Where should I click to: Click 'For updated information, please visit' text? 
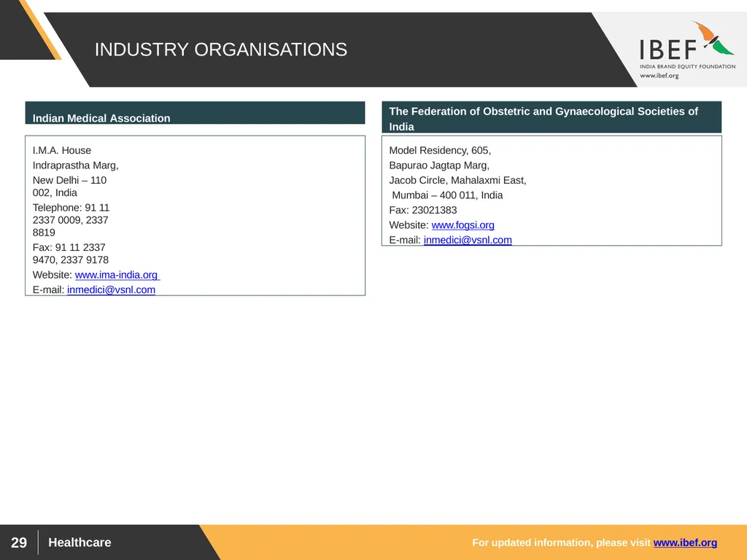[x=561, y=542]
